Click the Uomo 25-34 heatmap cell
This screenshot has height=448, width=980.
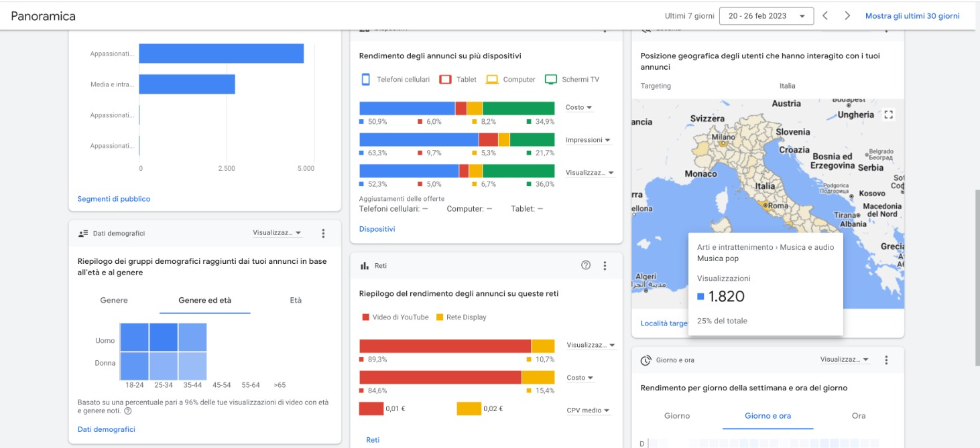point(164,338)
